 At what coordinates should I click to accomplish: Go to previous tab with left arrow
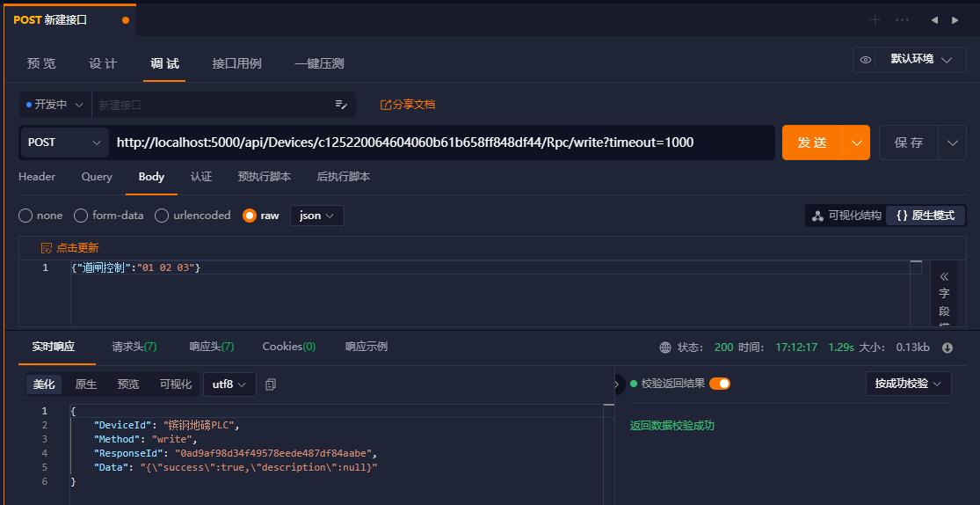point(934,20)
